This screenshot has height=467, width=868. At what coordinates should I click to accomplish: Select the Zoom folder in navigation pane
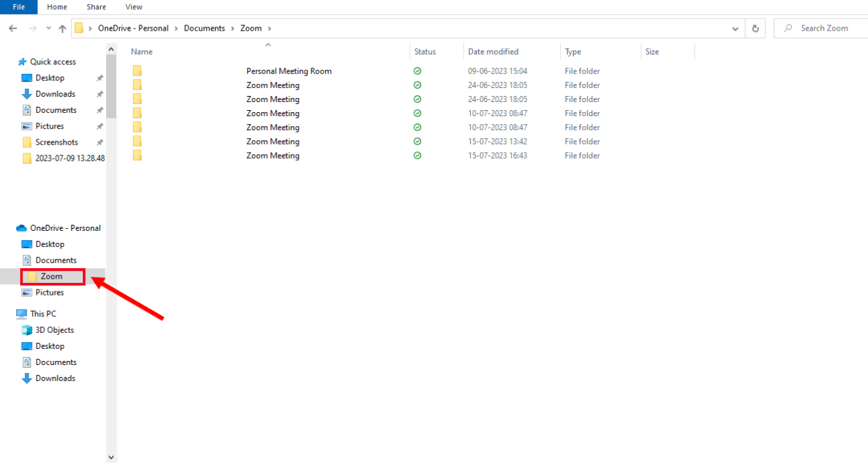click(52, 276)
